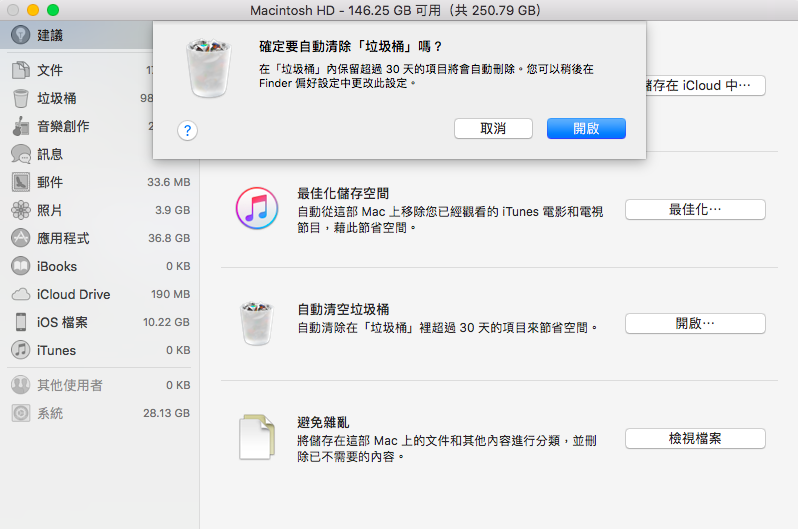
Task: Click the documents icon beside 文件
Action: click(x=21, y=70)
